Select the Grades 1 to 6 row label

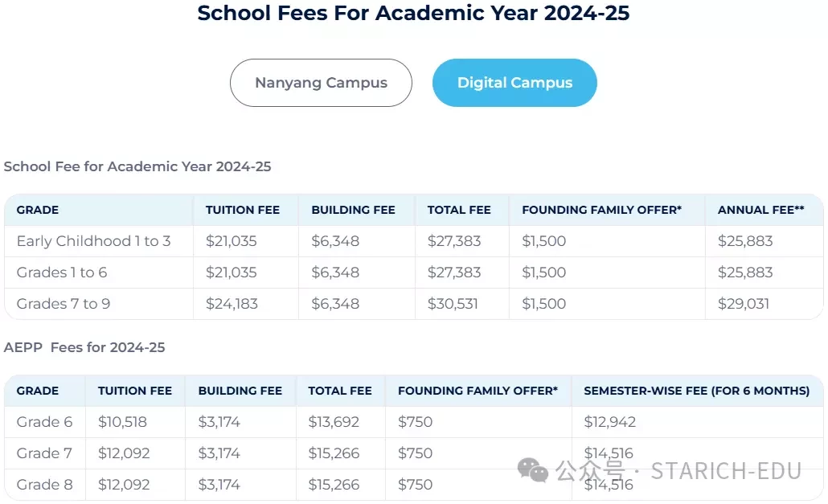coord(62,272)
